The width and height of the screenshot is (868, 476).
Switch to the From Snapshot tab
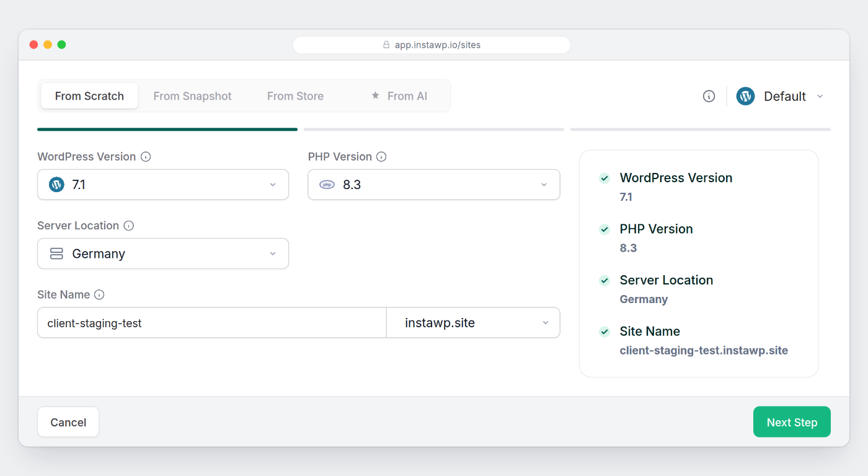click(x=192, y=96)
